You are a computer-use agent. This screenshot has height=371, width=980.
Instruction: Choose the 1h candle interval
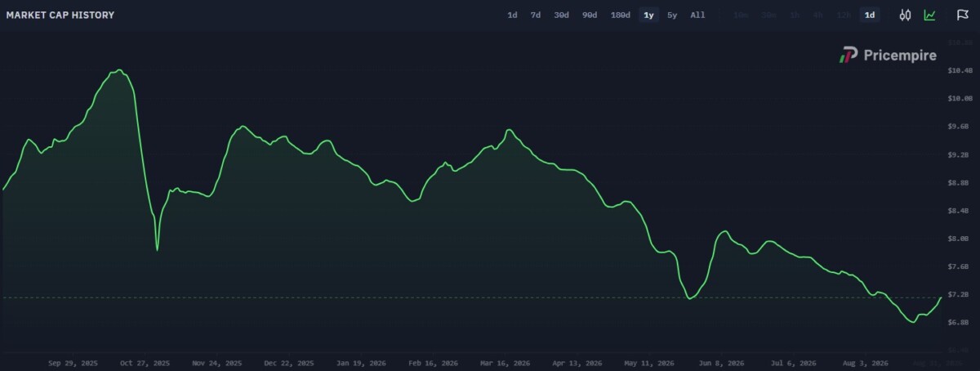[794, 15]
